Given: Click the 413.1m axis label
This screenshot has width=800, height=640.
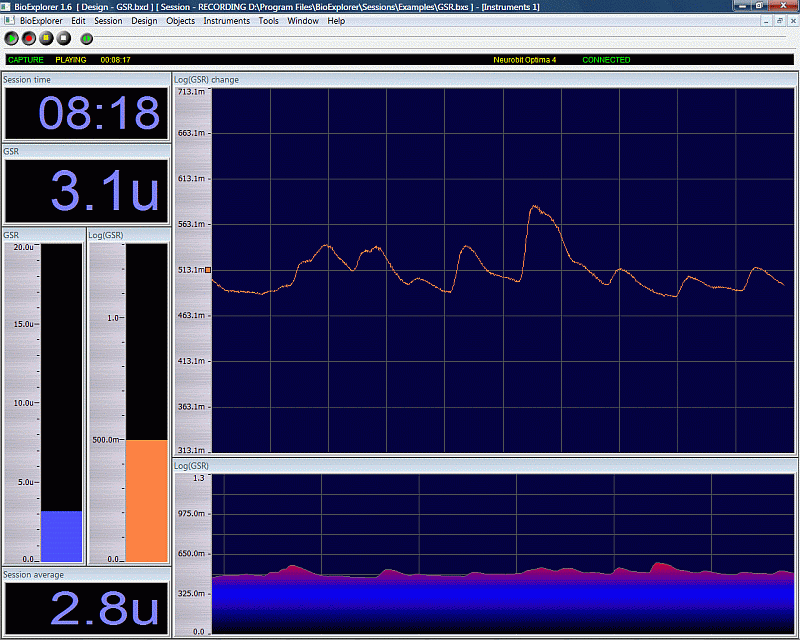Looking at the screenshot, I should [x=191, y=361].
